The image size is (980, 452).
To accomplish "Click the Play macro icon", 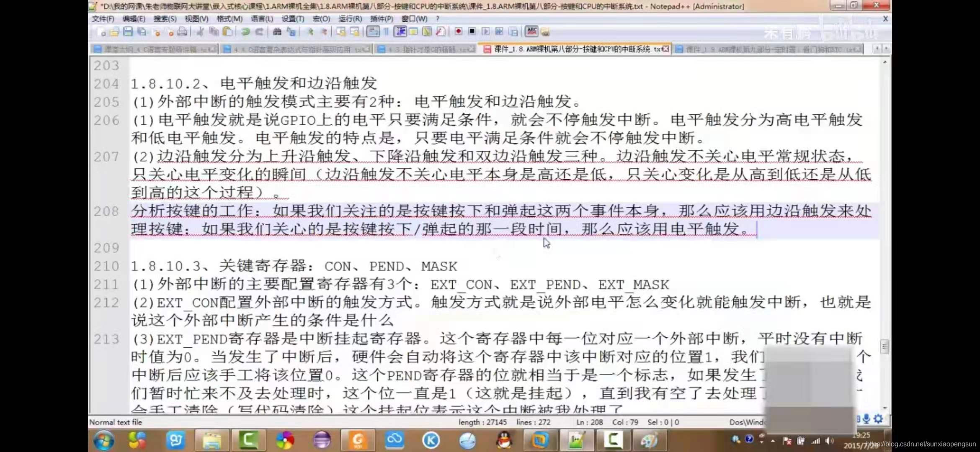I will 486,32.
